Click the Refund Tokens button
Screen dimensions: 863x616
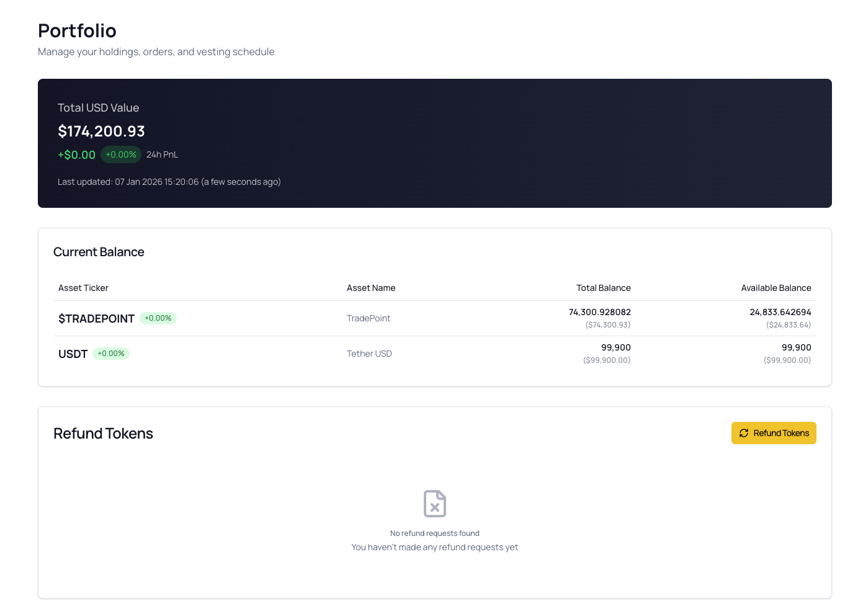point(774,433)
